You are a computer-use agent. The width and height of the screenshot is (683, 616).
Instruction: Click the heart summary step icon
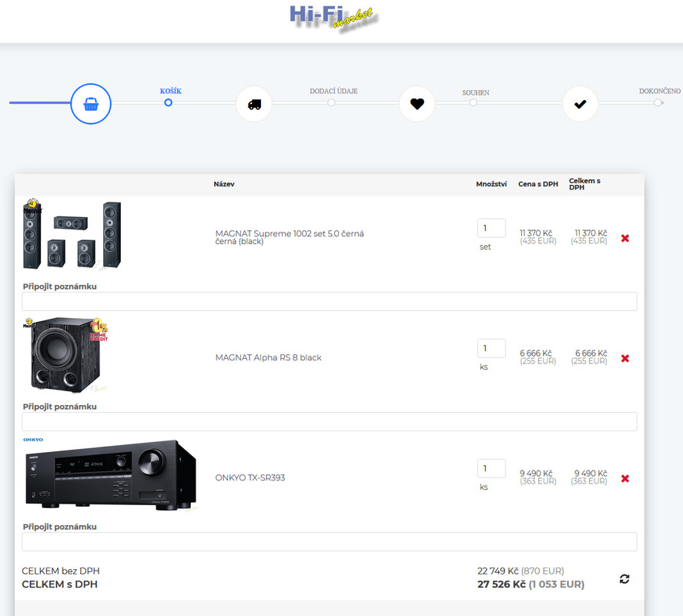(417, 104)
